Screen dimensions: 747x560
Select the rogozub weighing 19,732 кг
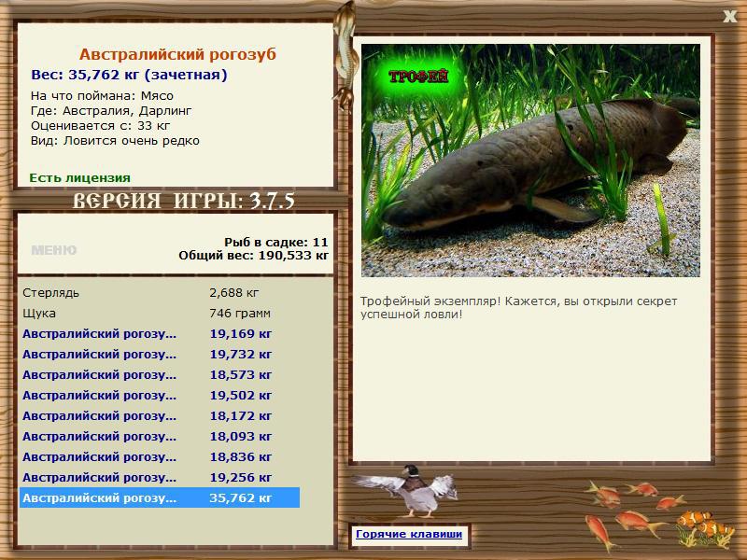tap(160, 355)
